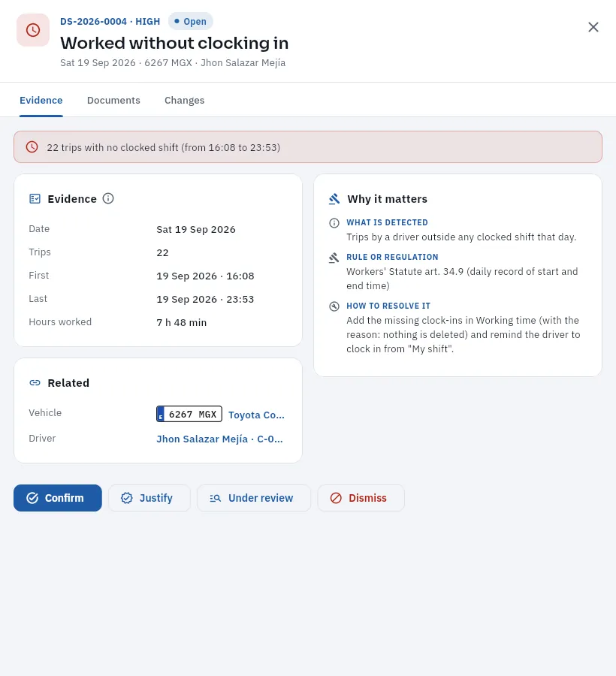The image size is (616, 676).
Task: Click the Related chain link icon
Action: (35, 383)
